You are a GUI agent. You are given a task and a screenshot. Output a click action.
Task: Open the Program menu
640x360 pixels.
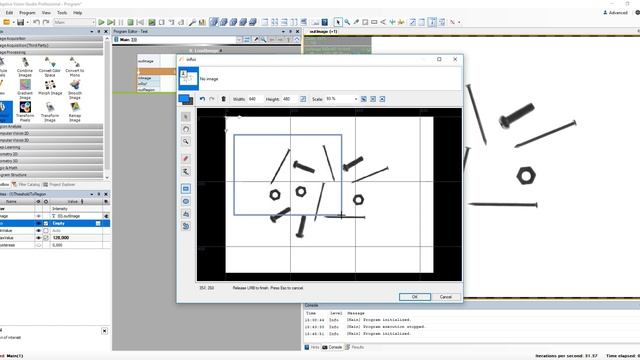(x=27, y=13)
